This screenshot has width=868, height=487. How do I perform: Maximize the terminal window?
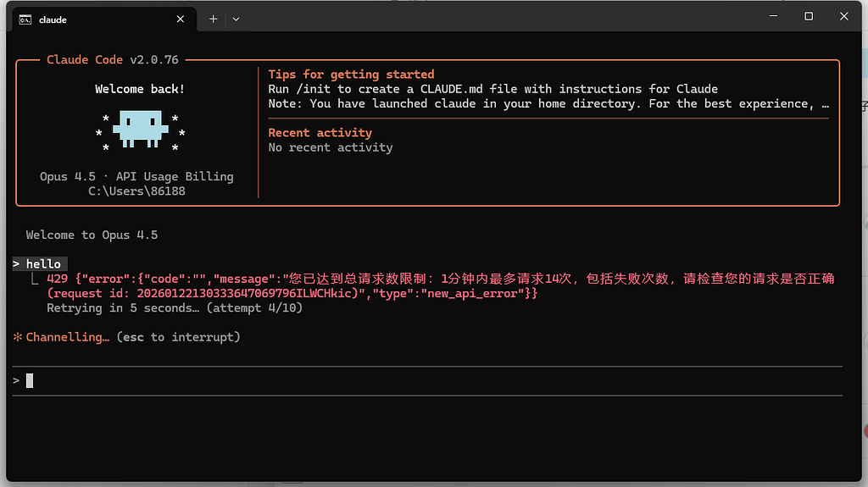tap(809, 16)
